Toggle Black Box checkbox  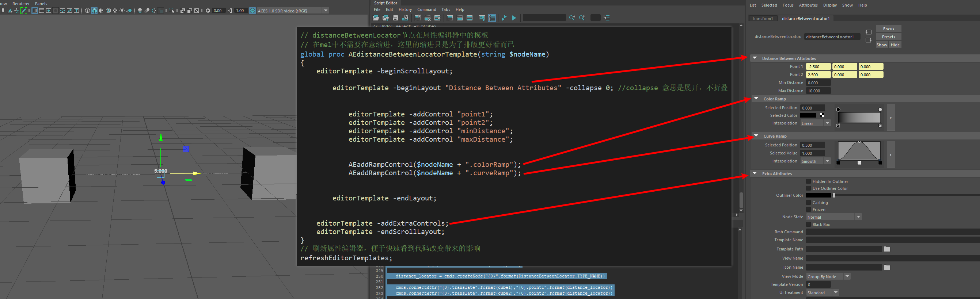click(808, 225)
